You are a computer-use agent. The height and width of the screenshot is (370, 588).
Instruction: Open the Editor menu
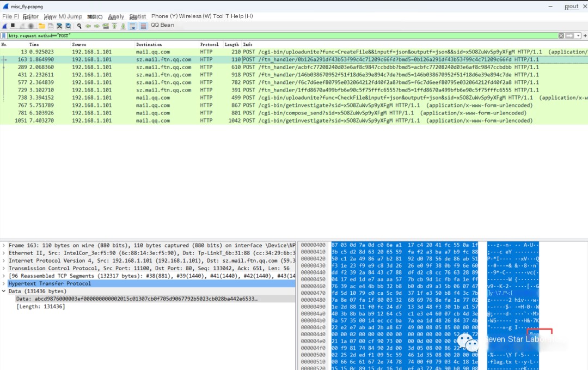point(30,16)
